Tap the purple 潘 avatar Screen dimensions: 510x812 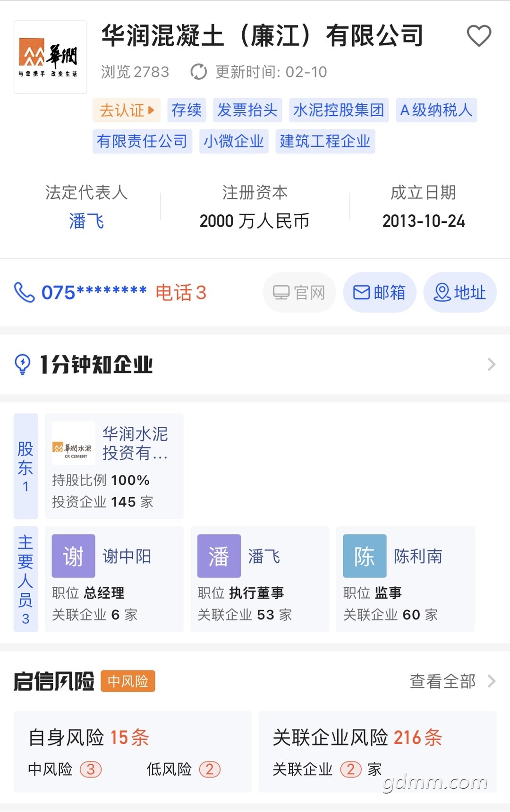[219, 556]
